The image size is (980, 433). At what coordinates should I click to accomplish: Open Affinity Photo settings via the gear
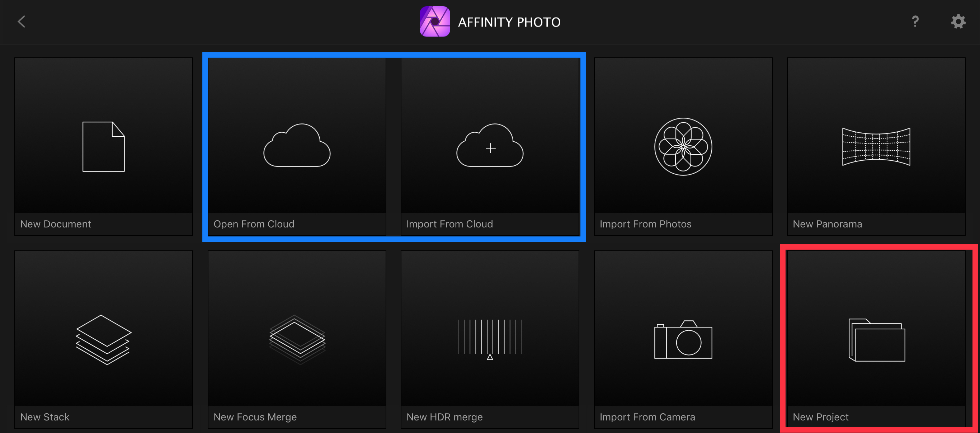[958, 22]
